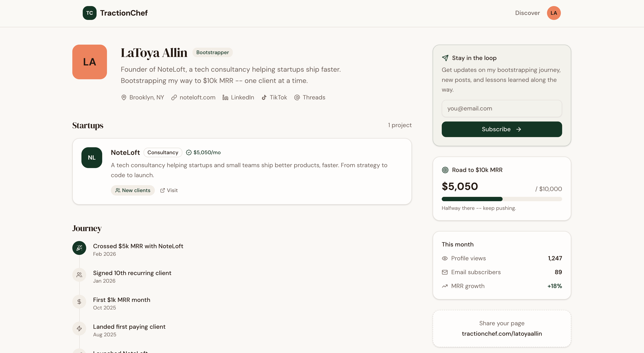The height and width of the screenshot is (353, 644).
Task: Click the dollar sign milestone icon
Action: [x=79, y=302]
